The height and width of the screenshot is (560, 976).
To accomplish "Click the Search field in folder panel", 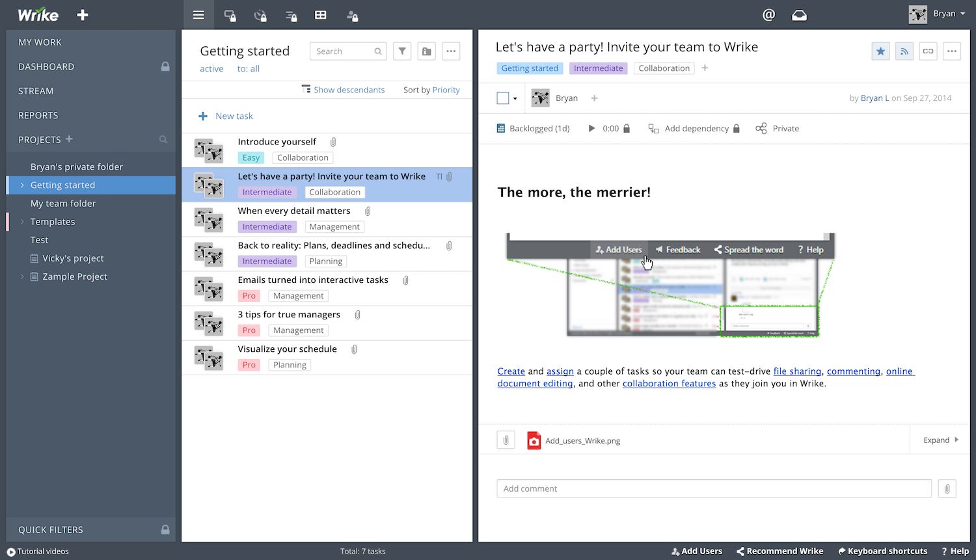I will tap(348, 51).
